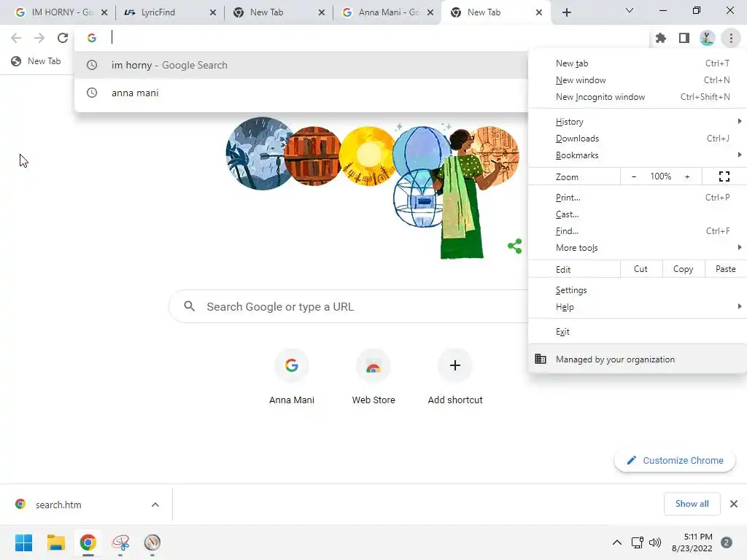747x560 pixels.
Task: Click Cut in the Edit row
Action: click(x=640, y=269)
